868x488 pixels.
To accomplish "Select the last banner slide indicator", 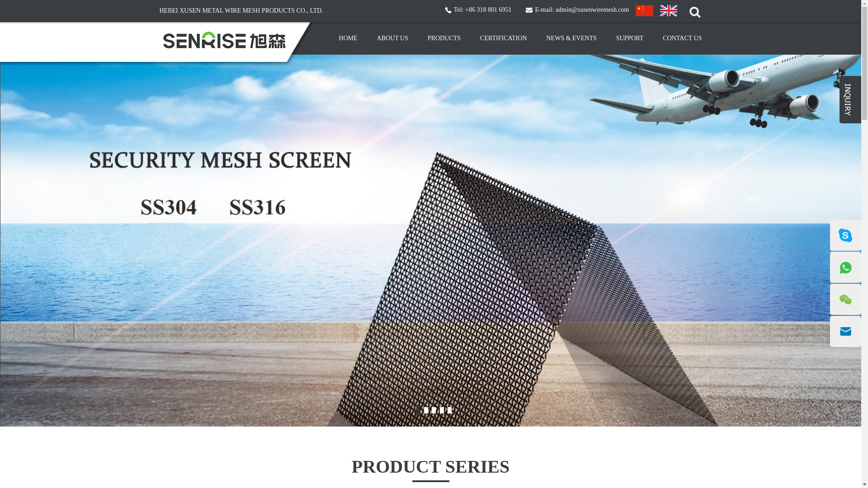I will (449, 410).
